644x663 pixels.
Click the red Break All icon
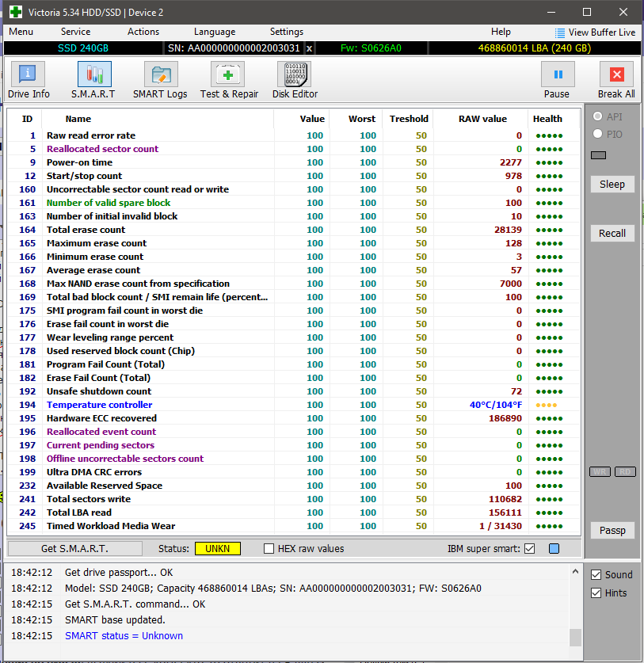click(615, 75)
